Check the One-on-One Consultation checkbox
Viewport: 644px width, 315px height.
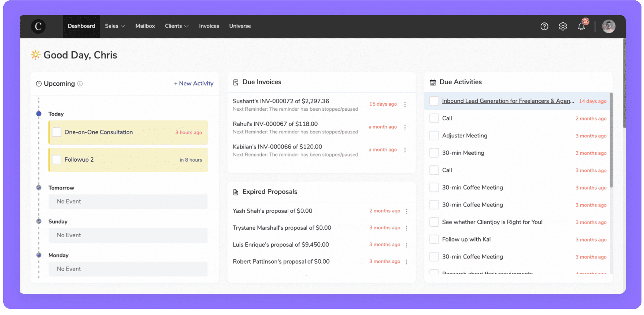tap(57, 132)
